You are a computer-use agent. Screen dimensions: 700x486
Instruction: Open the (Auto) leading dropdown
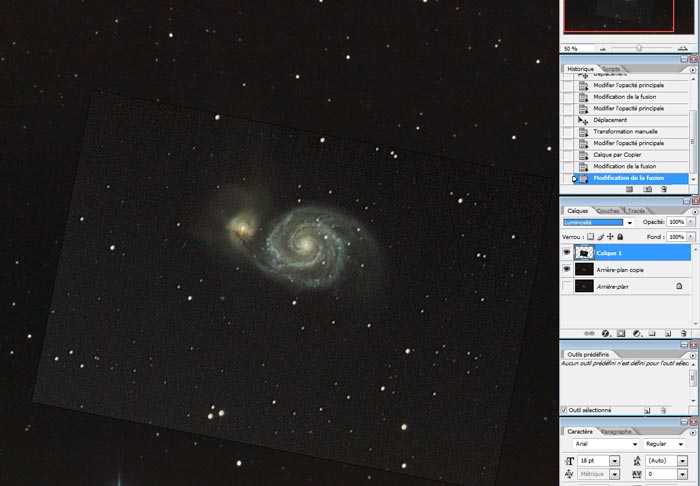(683, 461)
